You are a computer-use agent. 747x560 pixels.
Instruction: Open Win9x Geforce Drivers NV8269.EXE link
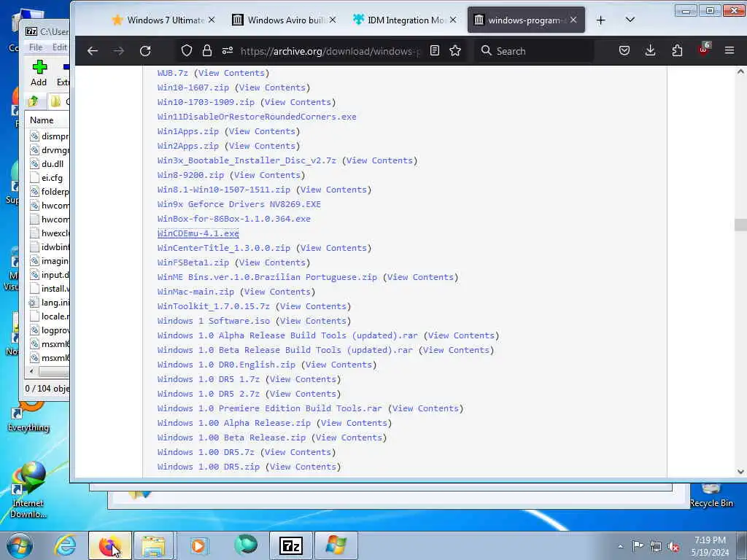[239, 204]
